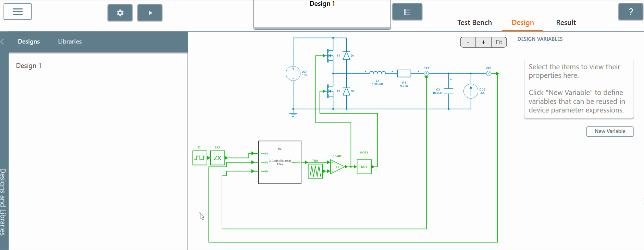Image resolution: width=644 pixels, height=250 pixels.
Task: Select the COMP1 comparator block
Action: click(x=337, y=167)
